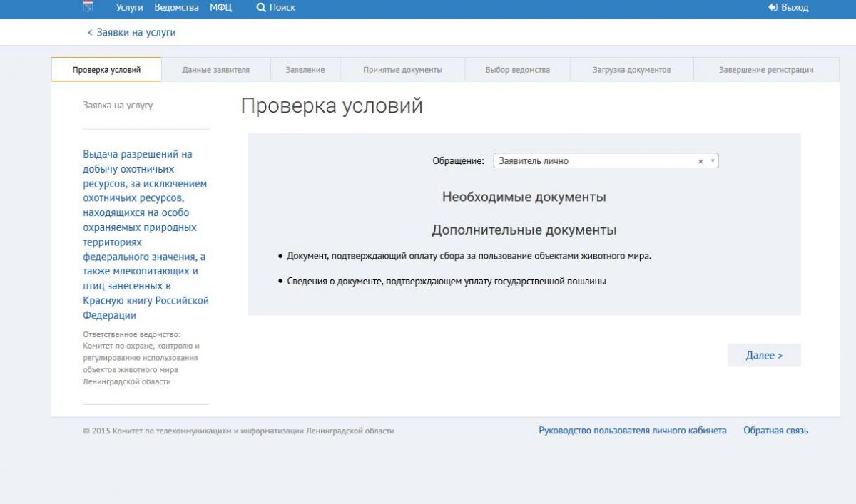Click the Обратная связь footer link
Viewport: 856px width, 504px height.
click(775, 431)
